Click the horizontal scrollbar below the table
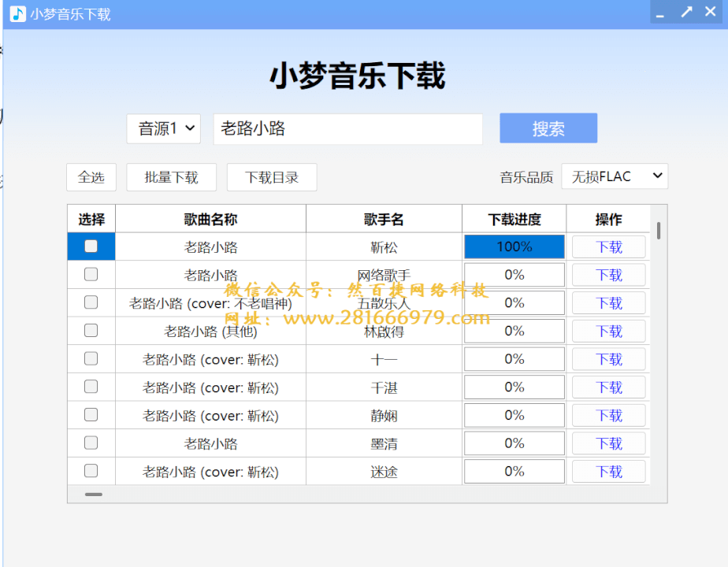 (x=93, y=494)
